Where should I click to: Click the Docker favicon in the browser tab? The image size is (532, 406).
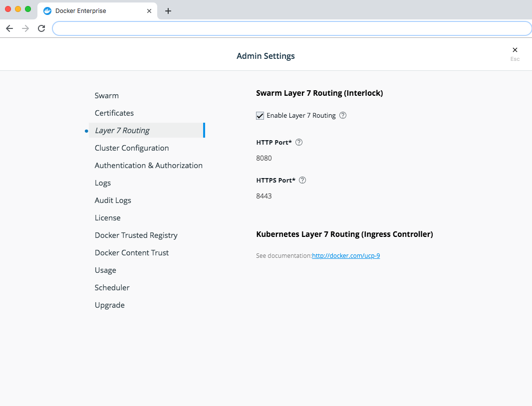pos(47,10)
